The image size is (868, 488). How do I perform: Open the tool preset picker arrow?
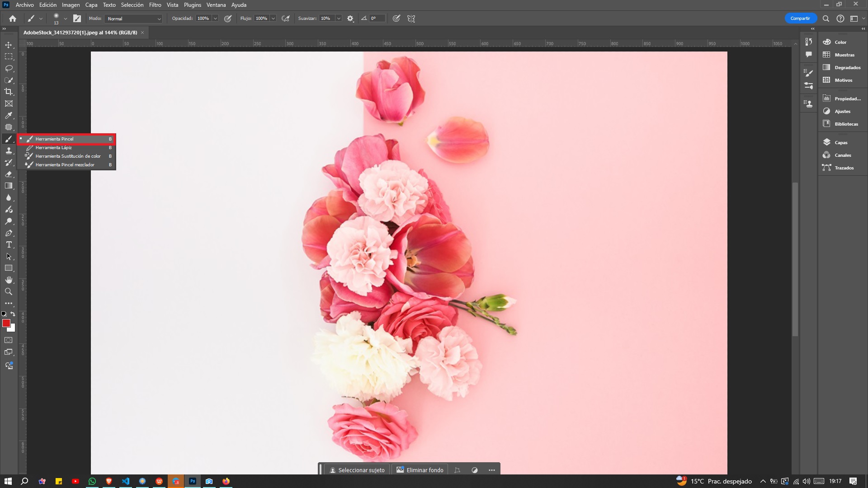pyautogui.click(x=41, y=19)
